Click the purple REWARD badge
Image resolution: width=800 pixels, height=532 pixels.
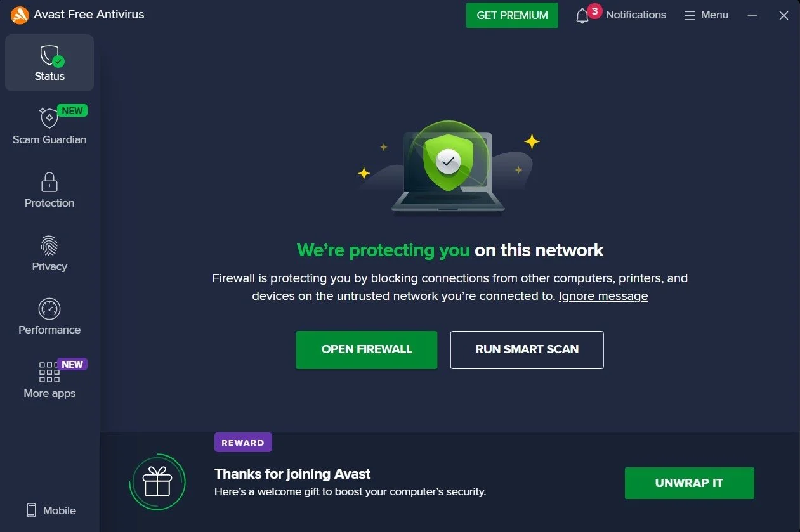(x=243, y=442)
